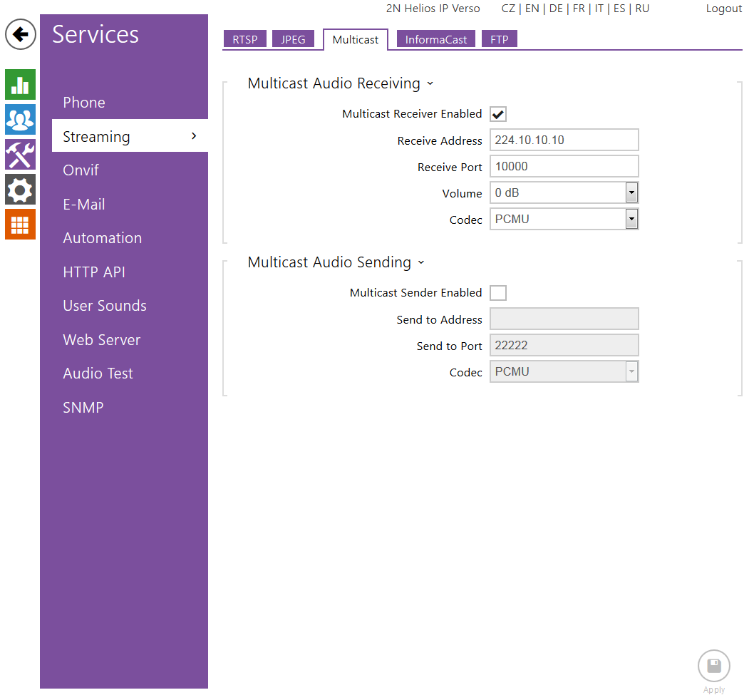
Task: Disable the Multicast Receiver Enabled checkbox
Action: (x=498, y=114)
